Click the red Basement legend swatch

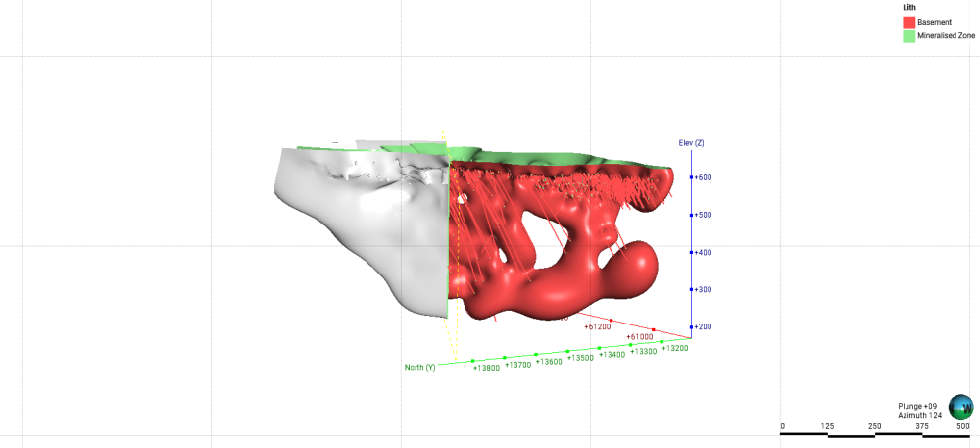[908, 22]
